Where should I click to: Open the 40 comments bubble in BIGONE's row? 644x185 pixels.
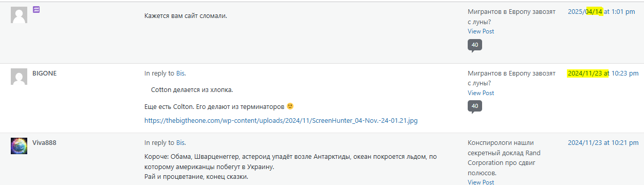coord(475,106)
